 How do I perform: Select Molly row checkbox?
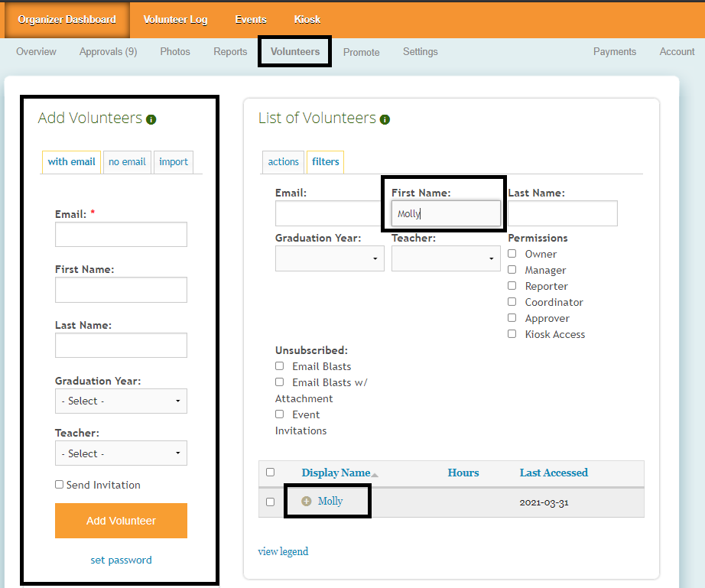point(270,502)
